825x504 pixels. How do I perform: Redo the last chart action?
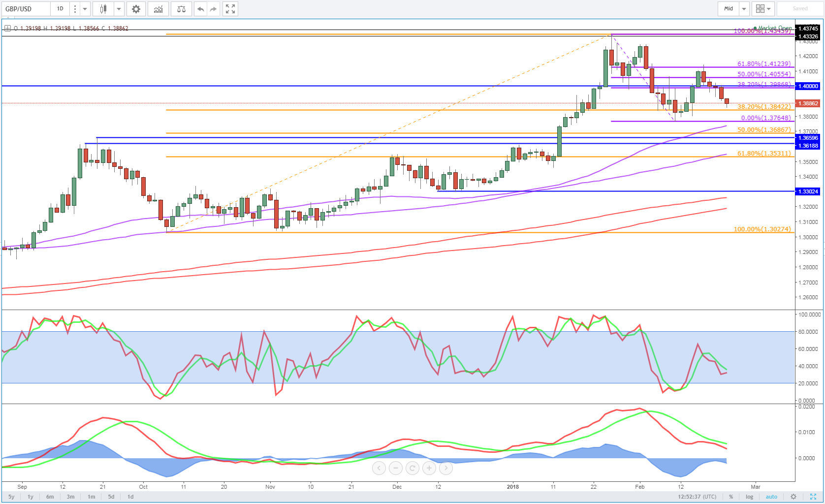click(213, 9)
